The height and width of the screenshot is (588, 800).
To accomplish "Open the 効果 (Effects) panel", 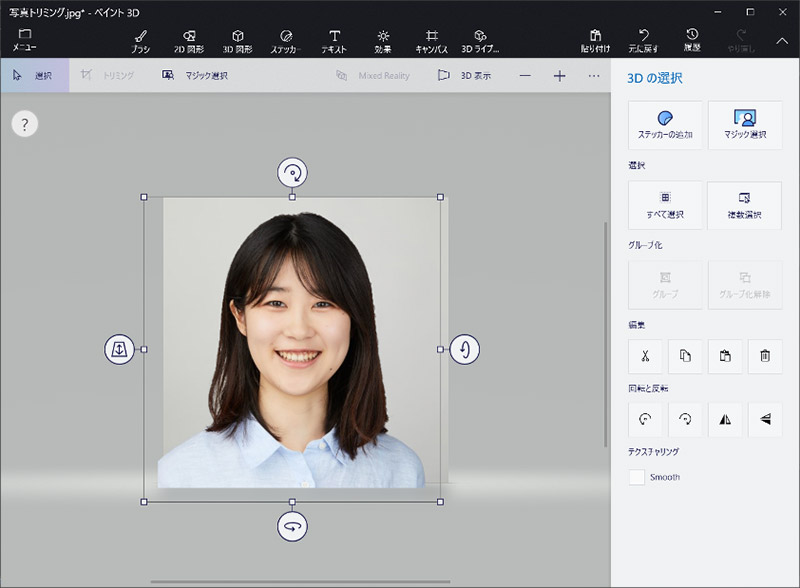I will point(383,40).
